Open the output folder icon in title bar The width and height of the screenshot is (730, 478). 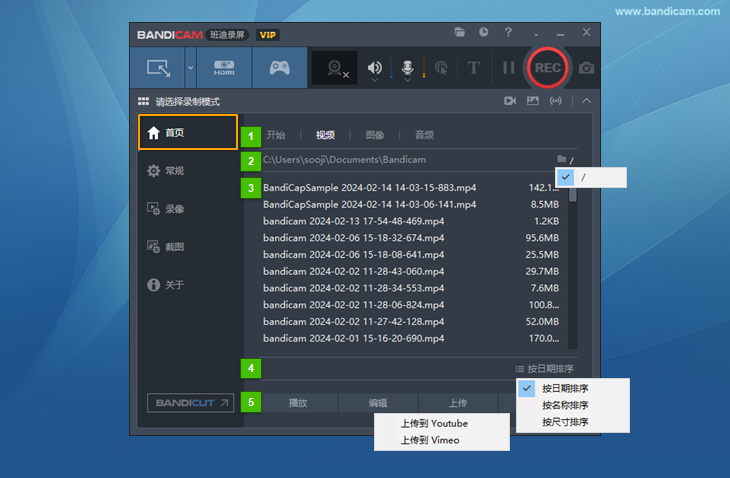[460, 32]
